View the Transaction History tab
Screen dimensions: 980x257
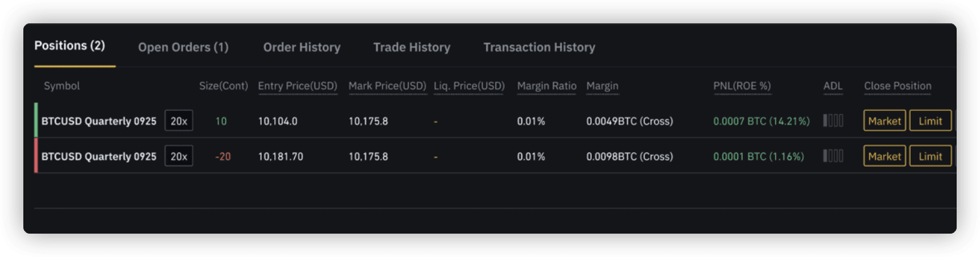tap(539, 47)
